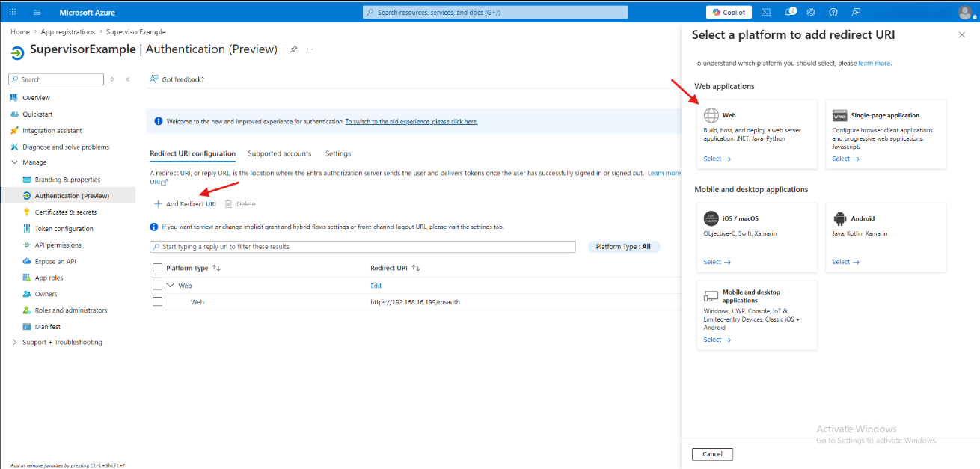The height and width of the screenshot is (469, 980).
Task: Click the Owners people icon
Action: coord(27,294)
